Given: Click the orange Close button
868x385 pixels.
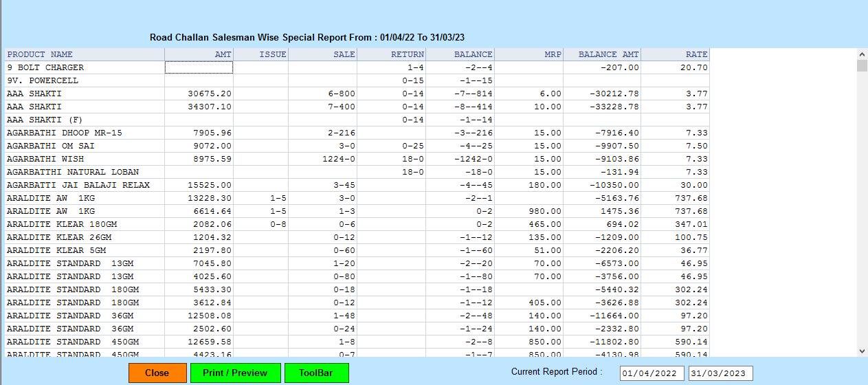Looking at the screenshot, I should click(x=157, y=373).
